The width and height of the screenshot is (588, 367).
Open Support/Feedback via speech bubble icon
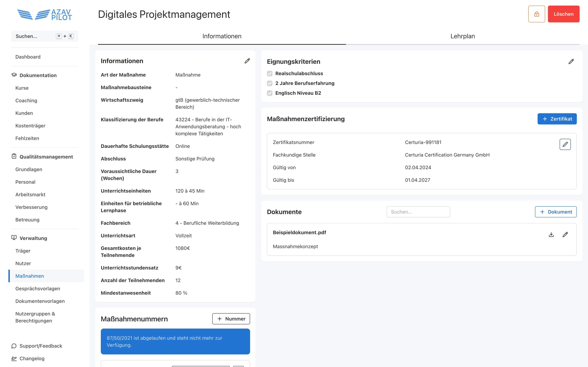(14, 346)
